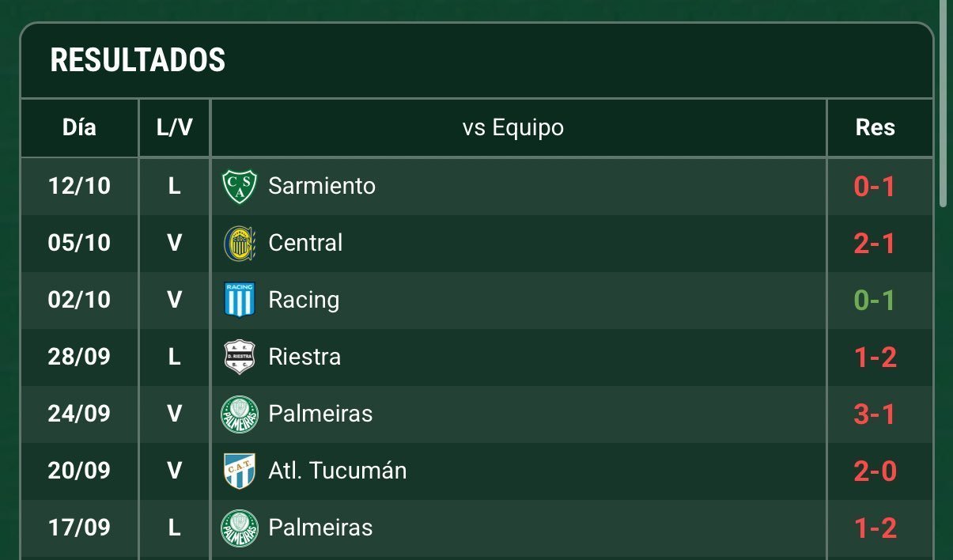Click the L/V column header
The height and width of the screenshot is (560, 953).
[x=175, y=127]
